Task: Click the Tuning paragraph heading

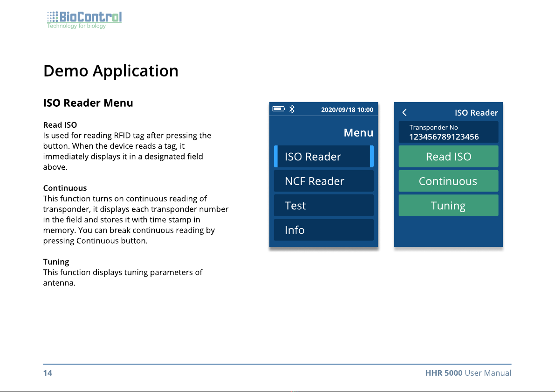Action: click(x=56, y=261)
